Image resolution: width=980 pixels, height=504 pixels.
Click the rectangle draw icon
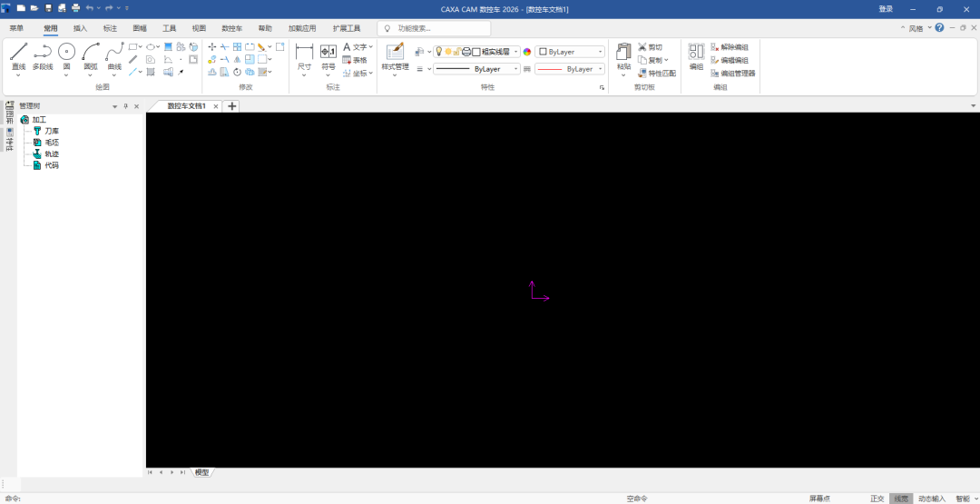coord(132,47)
